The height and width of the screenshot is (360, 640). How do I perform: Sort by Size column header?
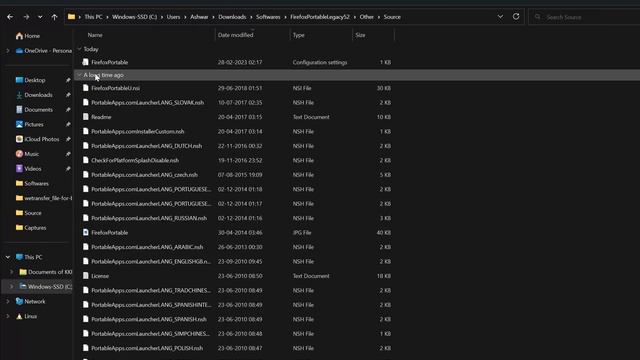[x=360, y=35]
